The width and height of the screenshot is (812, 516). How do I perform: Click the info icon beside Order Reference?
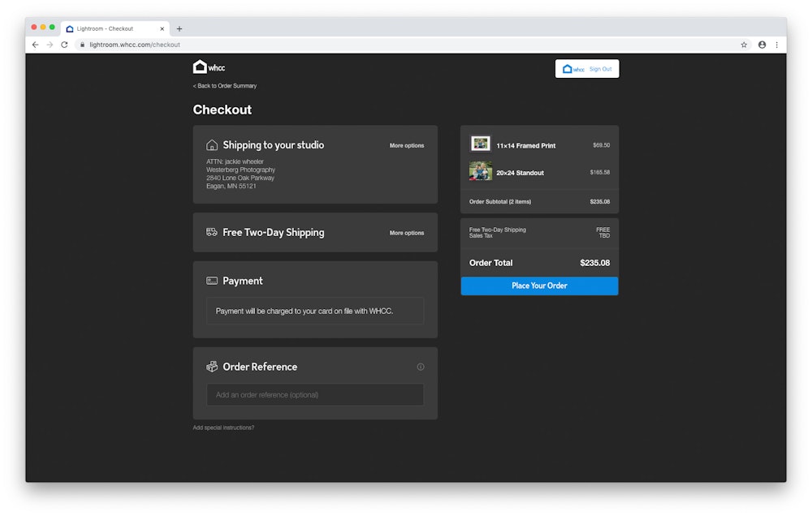[421, 367]
